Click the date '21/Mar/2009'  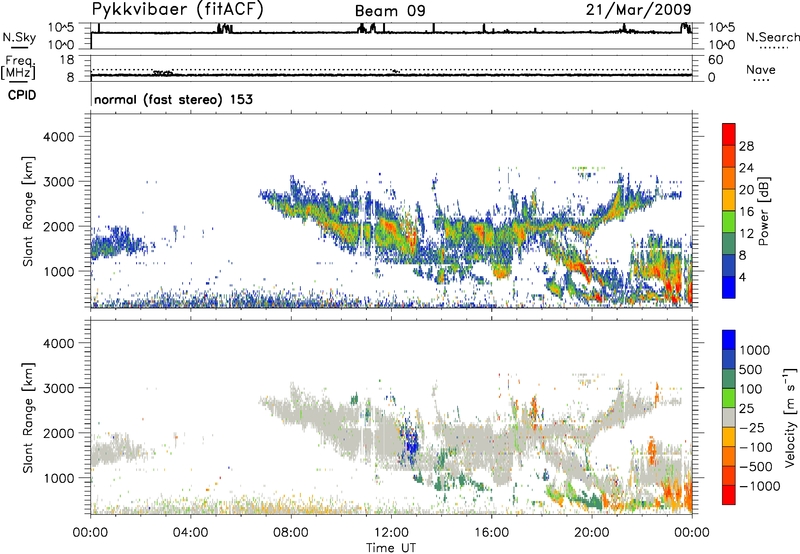(638, 9)
